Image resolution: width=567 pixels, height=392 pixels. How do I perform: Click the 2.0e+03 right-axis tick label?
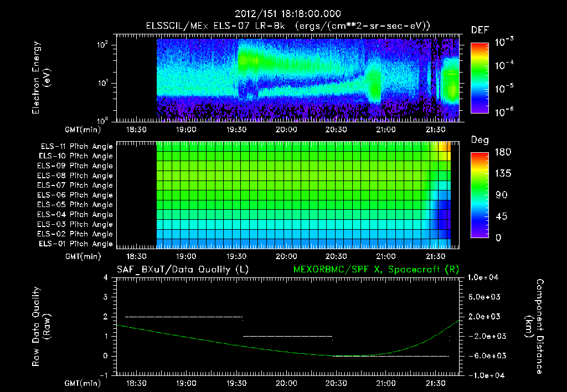484,317
